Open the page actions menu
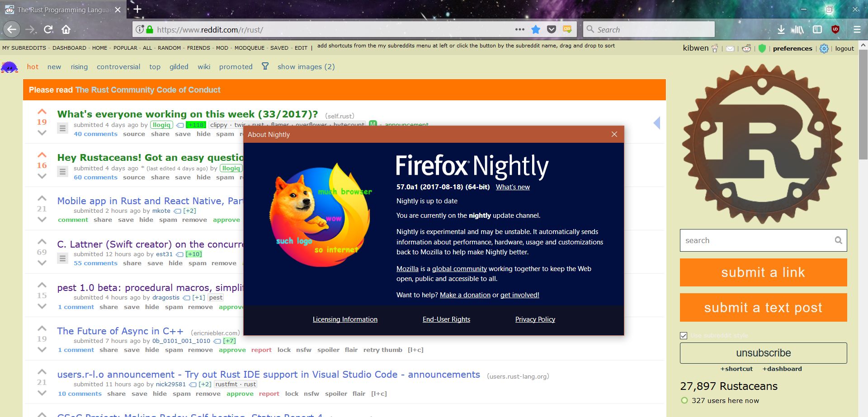This screenshot has width=868, height=417. pyautogui.click(x=519, y=29)
